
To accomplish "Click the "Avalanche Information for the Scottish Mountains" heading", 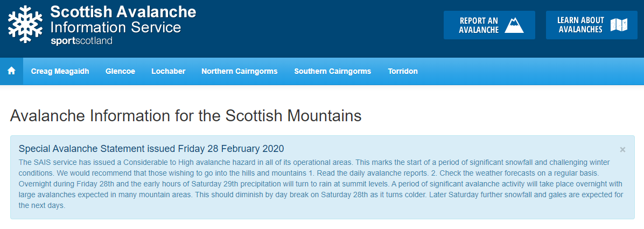I will (186, 115).
